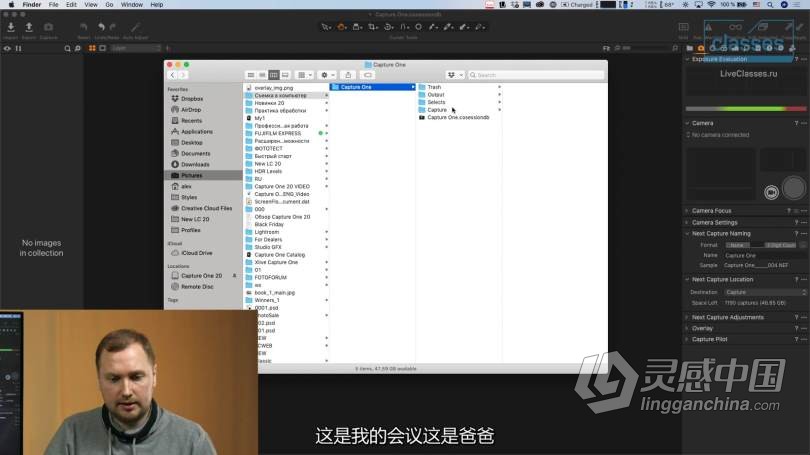Open the Library folder tool tab
The height and width of the screenshot is (455, 810).
tap(690, 48)
